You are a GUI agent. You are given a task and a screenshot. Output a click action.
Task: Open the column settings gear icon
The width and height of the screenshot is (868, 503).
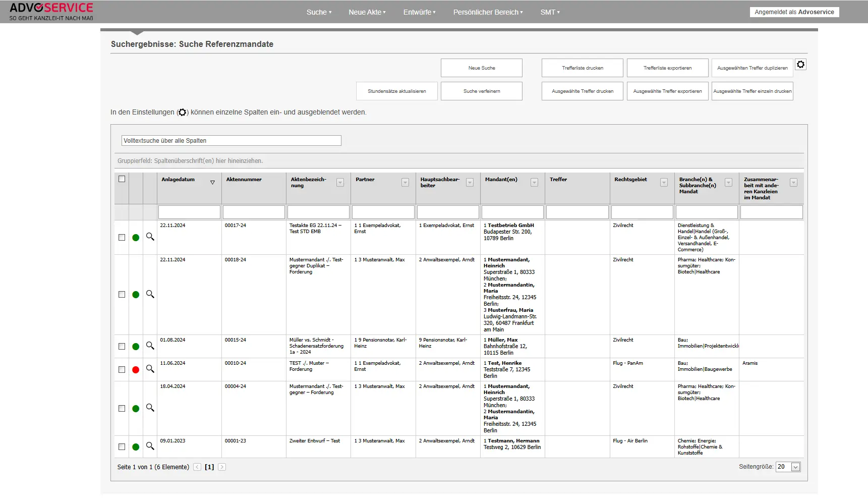point(800,65)
